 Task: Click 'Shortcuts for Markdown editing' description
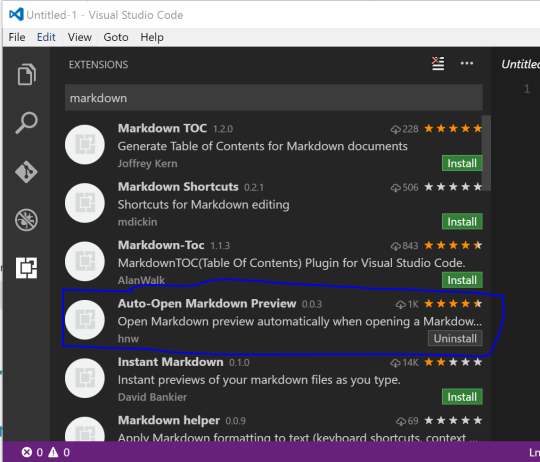(x=204, y=205)
